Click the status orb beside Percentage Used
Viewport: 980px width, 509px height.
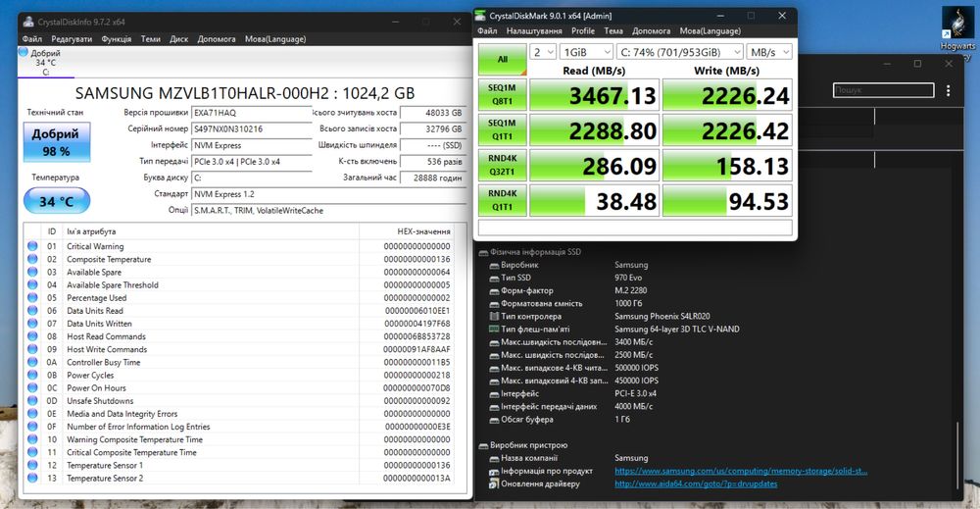[x=32, y=297]
